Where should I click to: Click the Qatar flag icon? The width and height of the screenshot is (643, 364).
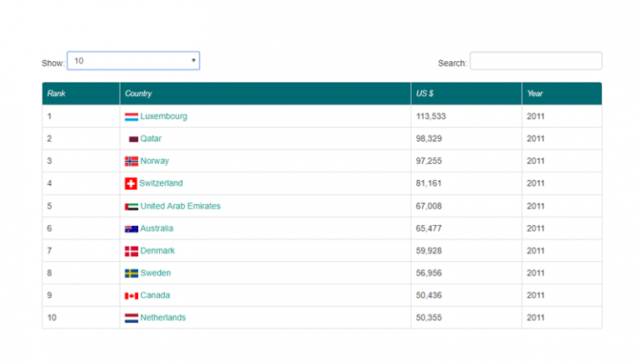click(x=133, y=139)
